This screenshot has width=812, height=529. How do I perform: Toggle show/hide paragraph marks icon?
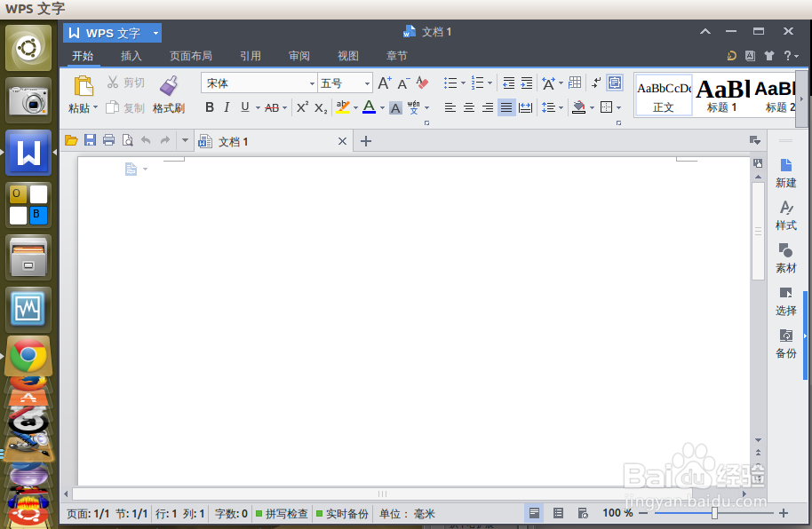pyautogui.click(x=596, y=83)
